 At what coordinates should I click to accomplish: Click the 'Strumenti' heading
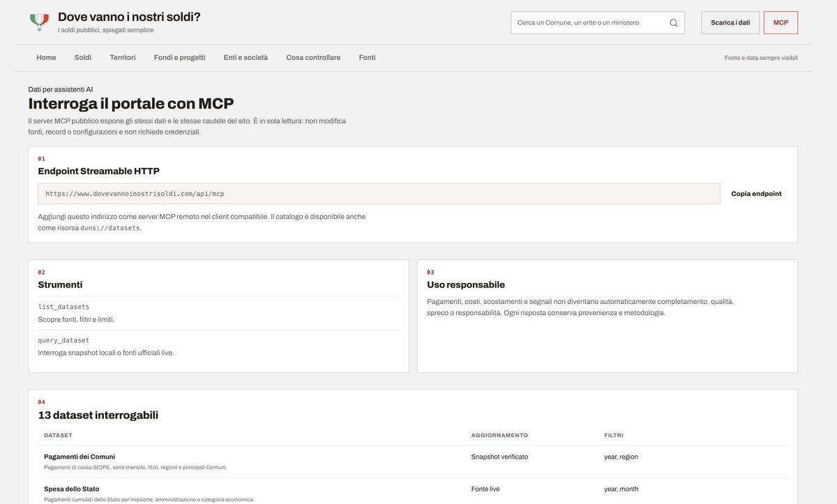pyautogui.click(x=60, y=284)
